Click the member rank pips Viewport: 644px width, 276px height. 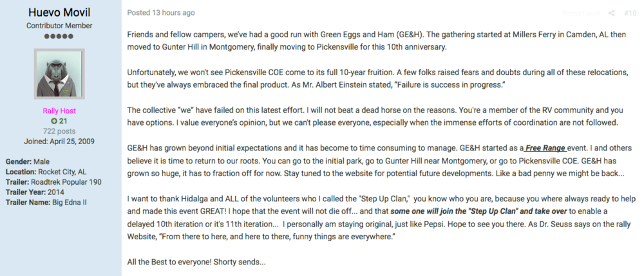[59, 36]
